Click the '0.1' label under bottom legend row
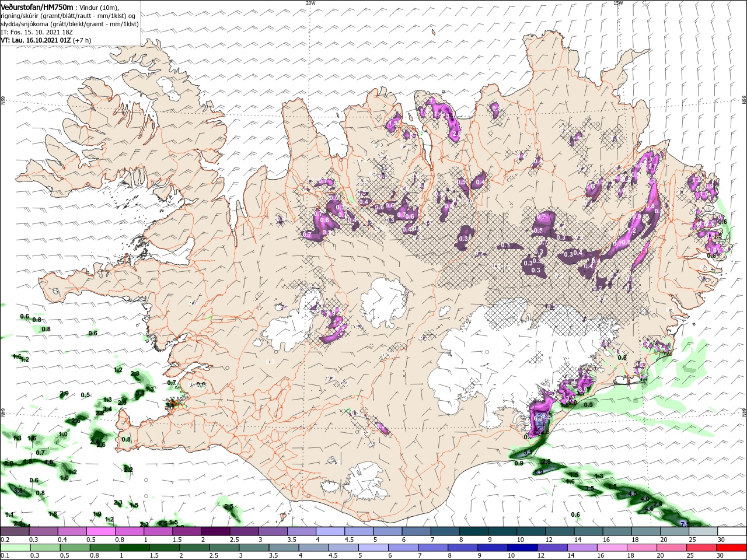 [5, 556]
